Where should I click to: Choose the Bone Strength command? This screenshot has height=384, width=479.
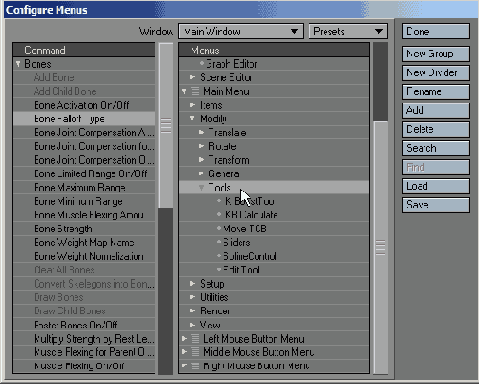pyautogui.click(x=63, y=229)
